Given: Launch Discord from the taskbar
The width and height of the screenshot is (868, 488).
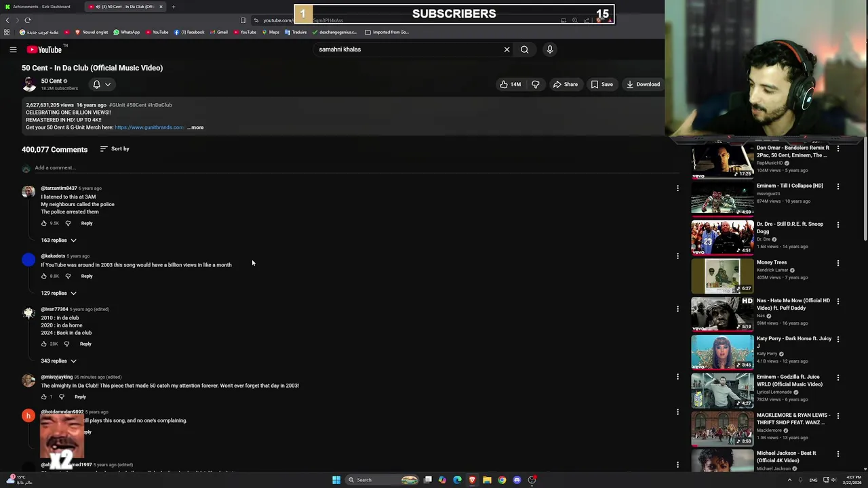Looking at the screenshot, I should point(517,480).
